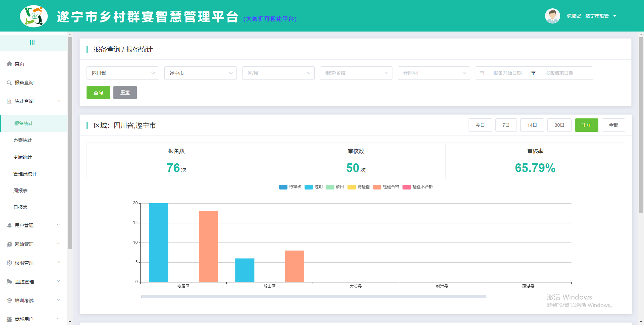Screen dimensions: 644x325
Task: Click the home icon beside 首页
Action: click(9, 64)
